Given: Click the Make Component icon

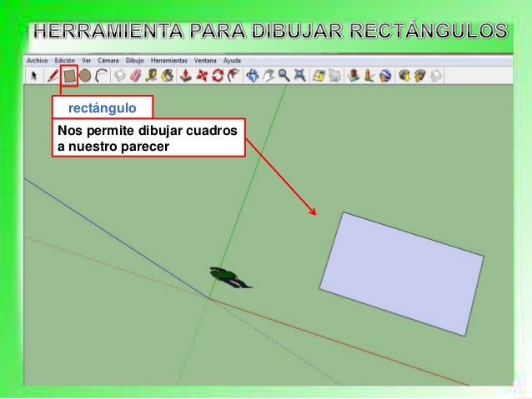Looking at the screenshot, I should [119, 76].
